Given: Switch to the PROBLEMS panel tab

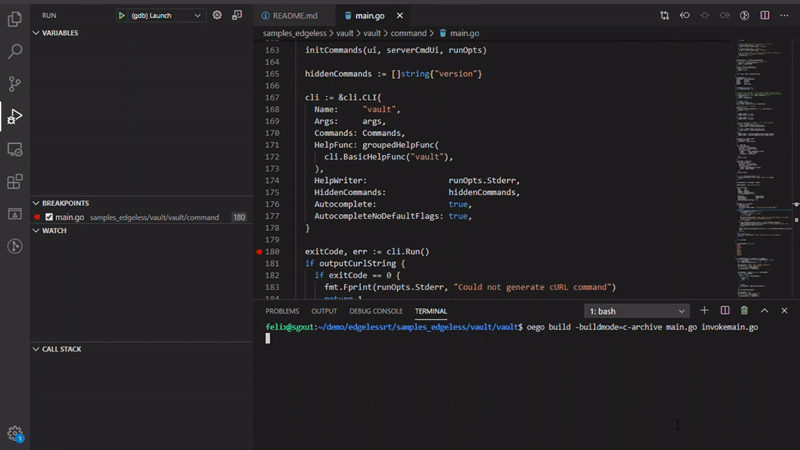Looking at the screenshot, I should pos(282,311).
